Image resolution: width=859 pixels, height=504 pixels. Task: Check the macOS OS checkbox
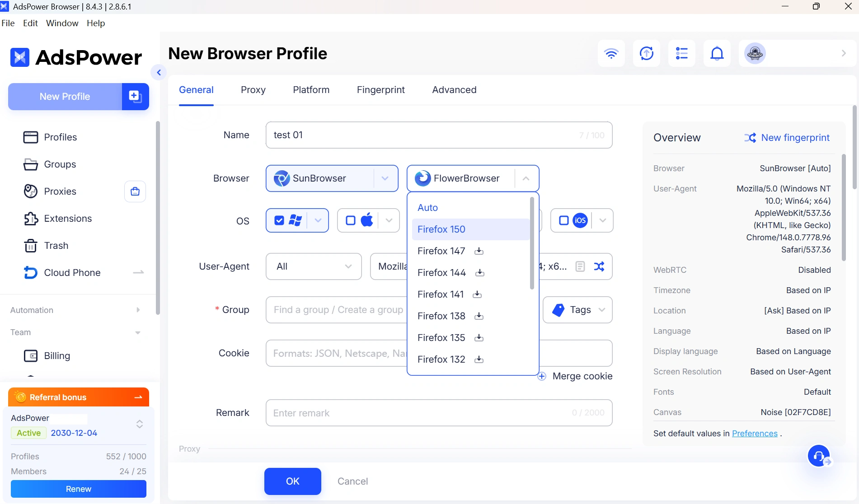pos(351,220)
